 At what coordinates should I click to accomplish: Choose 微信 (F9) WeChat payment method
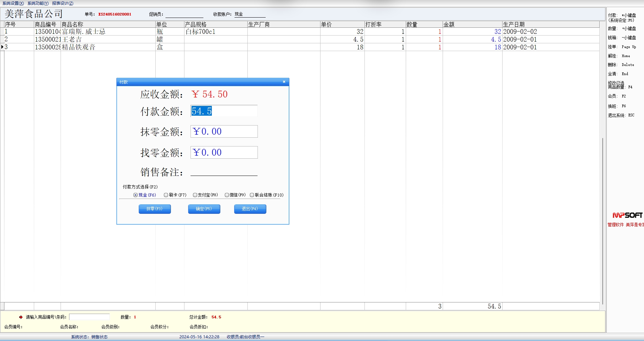[227, 195]
